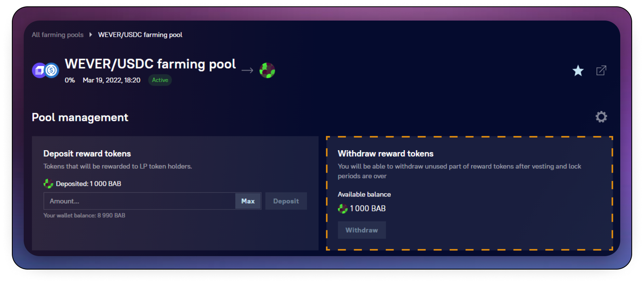This screenshot has height=283, width=644.
Task: Click the 1 000 BAB available balance value
Action: pos(367,209)
